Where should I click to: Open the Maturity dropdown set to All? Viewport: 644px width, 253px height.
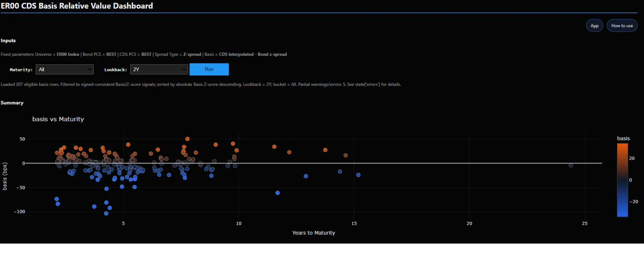point(65,69)
